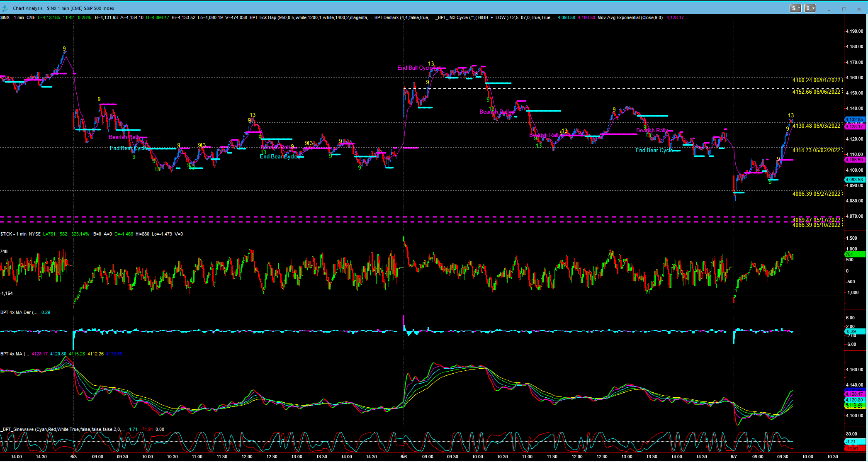Click the magenta 4,106.50 price axis marker
The width and height of the screenshot is (868, 462).
tap(854, 160)
